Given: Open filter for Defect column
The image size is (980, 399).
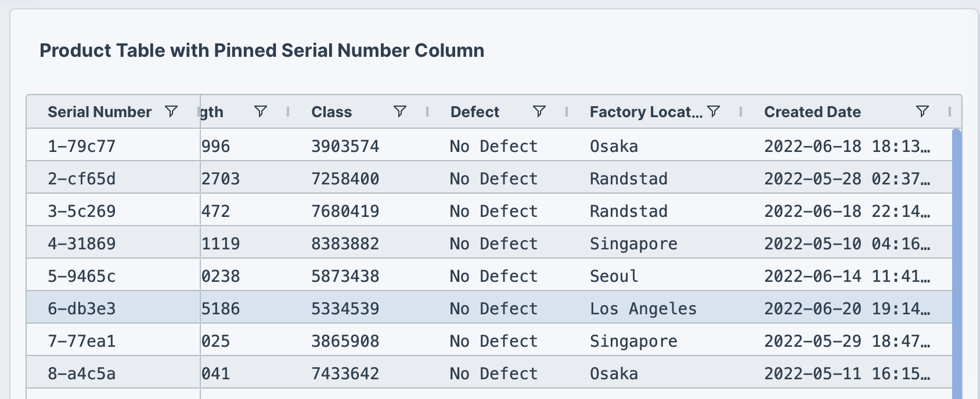Looking at the screenshot, I should [539, 111].
